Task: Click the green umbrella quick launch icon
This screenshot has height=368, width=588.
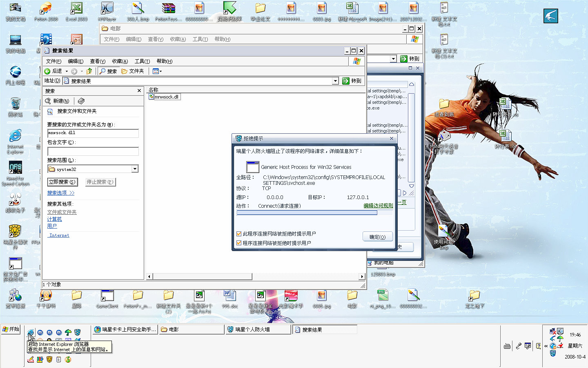Action: click(x=68, y=332)
